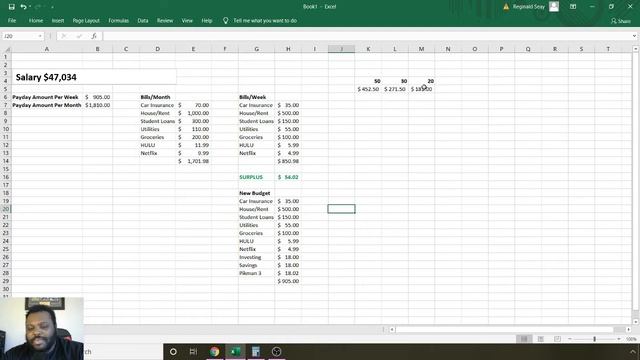Select monthly total 1,701.98 cell
The width and height of the screenshot is (640, 360).
coord(193,161)
